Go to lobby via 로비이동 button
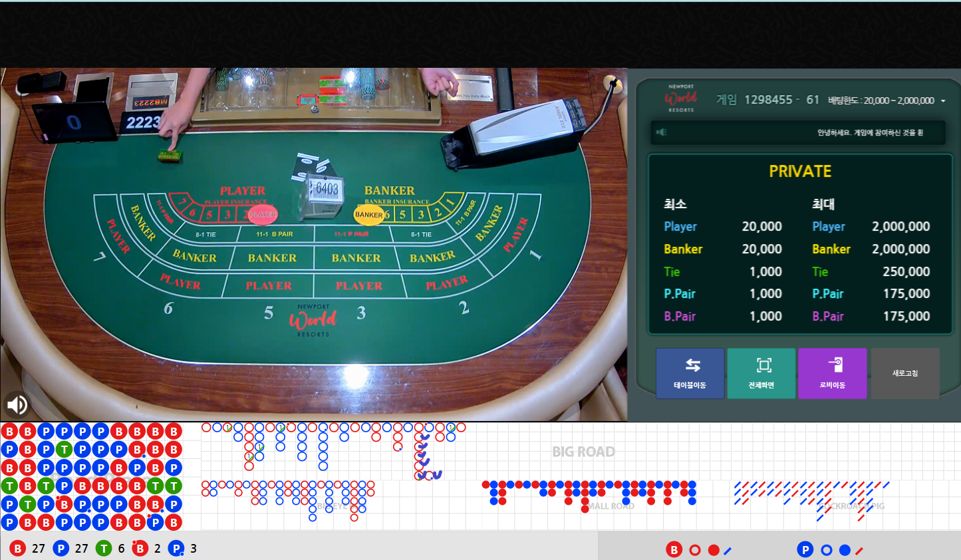Viewport: 961px width, 560px height. [832, 373]
